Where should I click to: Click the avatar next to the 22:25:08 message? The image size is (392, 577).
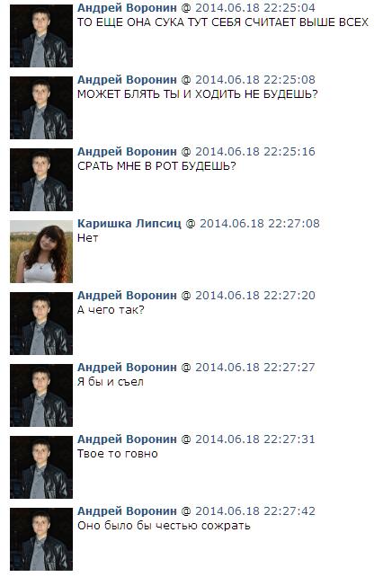click(41, 108)
